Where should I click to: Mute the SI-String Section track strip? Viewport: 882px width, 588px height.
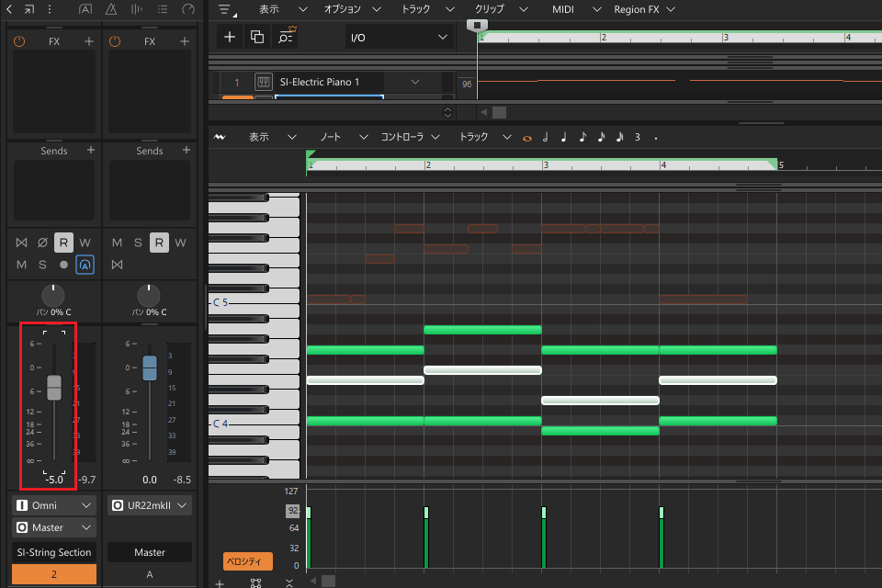[x=22, y=265]
